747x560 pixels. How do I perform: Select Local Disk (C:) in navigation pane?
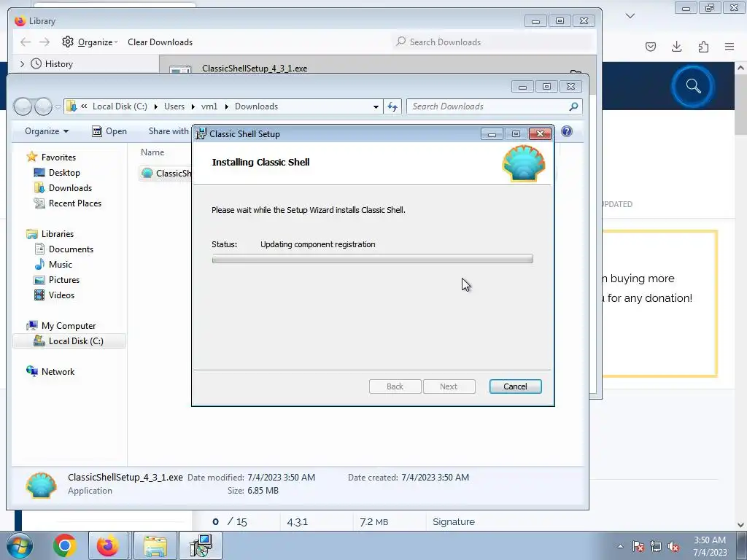point(69,341)
